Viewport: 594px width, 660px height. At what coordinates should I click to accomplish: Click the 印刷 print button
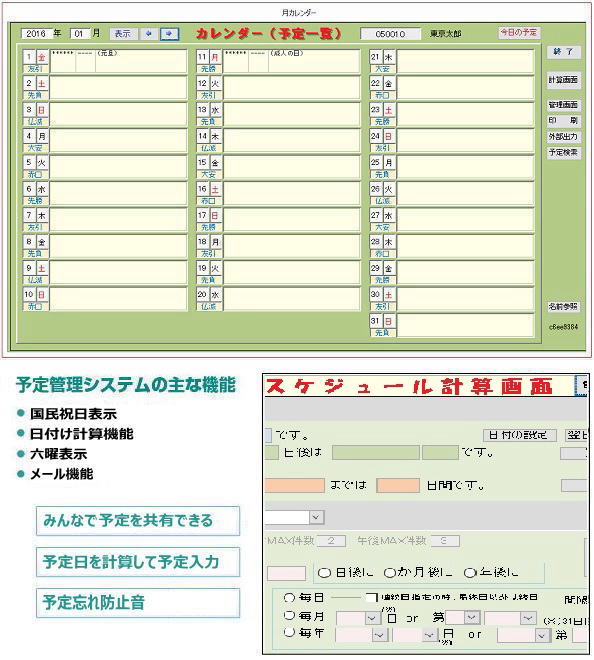[564, 121]
